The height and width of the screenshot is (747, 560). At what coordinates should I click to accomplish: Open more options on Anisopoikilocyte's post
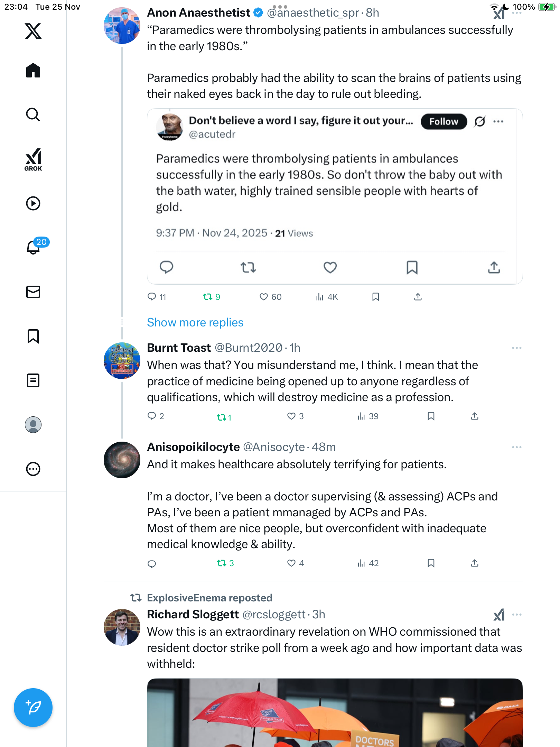516,447
